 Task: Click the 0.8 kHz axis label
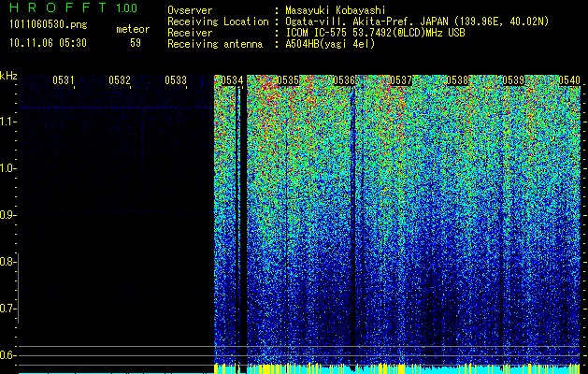tap(7, 262)
